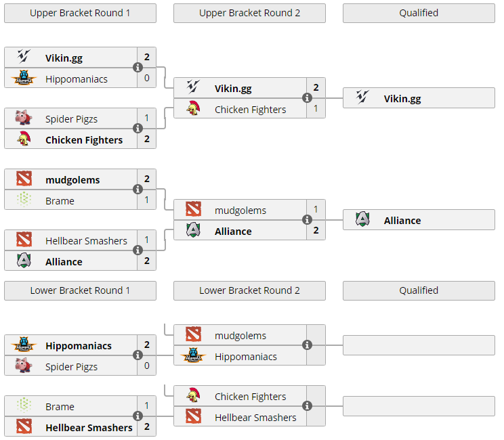Click info icon for Brame vs Hellbear Smashers

[x=138, y=416]
